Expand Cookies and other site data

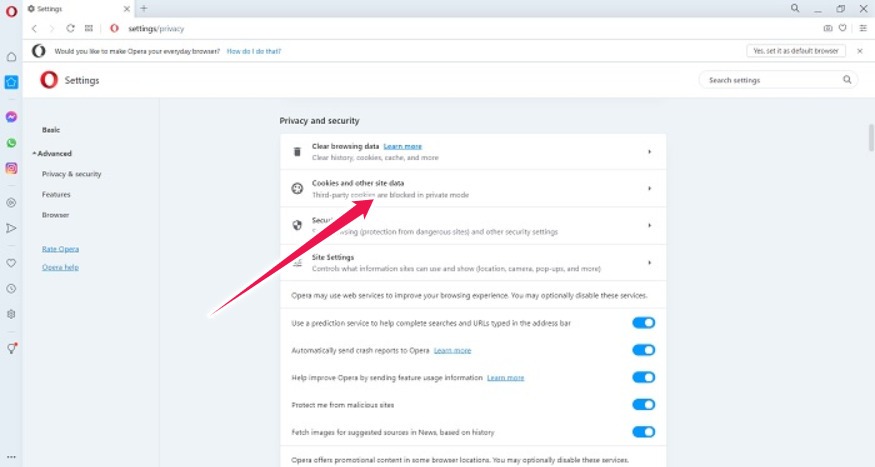[472, 188]
